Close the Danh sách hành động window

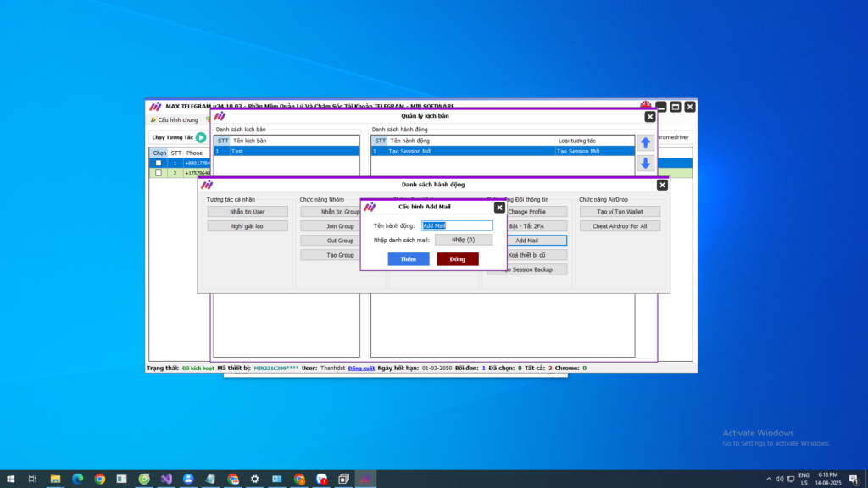pyautogui.click(x=662, y=185)
